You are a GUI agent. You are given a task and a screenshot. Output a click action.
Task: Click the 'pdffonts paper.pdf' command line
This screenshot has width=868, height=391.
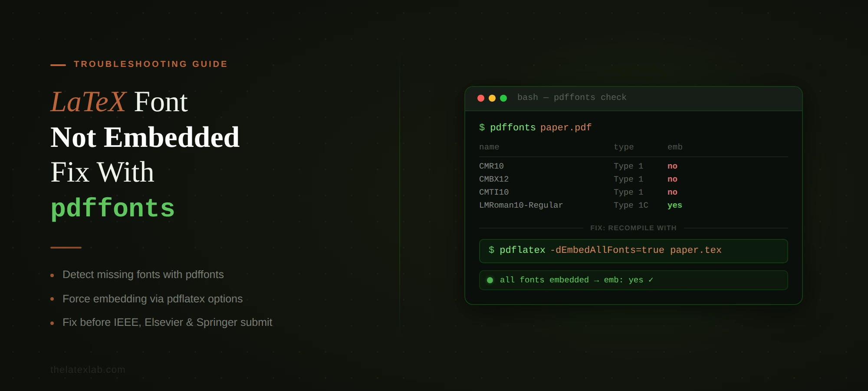[535, 127]
